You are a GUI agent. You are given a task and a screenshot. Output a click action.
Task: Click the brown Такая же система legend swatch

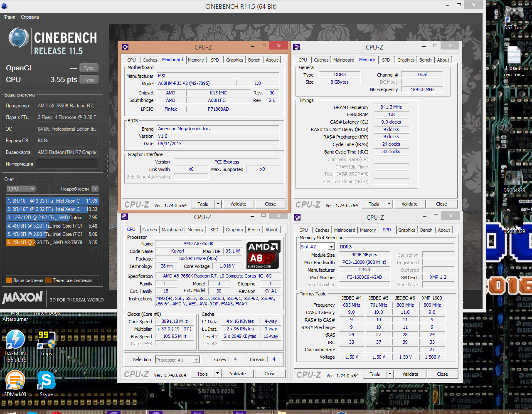[x=48, y=280]
